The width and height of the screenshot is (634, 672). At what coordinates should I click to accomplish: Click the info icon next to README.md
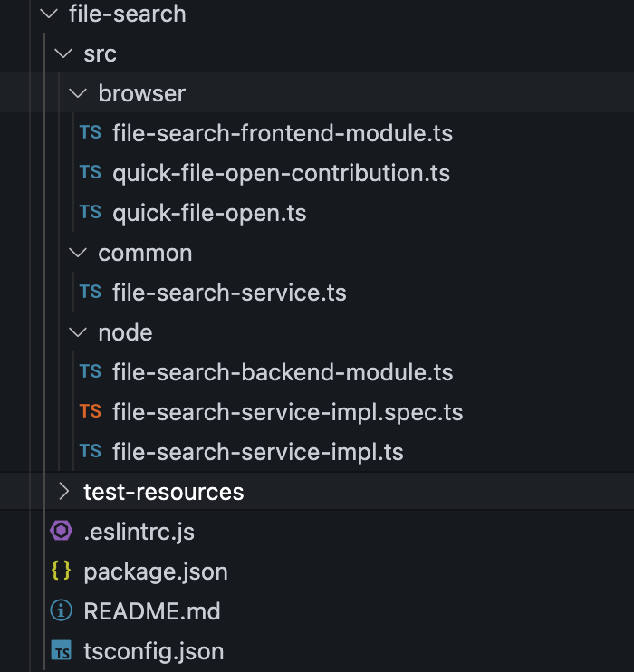62,611
